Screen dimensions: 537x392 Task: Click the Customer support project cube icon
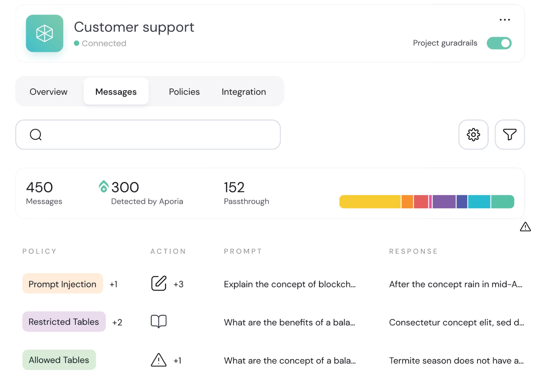(45, 33)
